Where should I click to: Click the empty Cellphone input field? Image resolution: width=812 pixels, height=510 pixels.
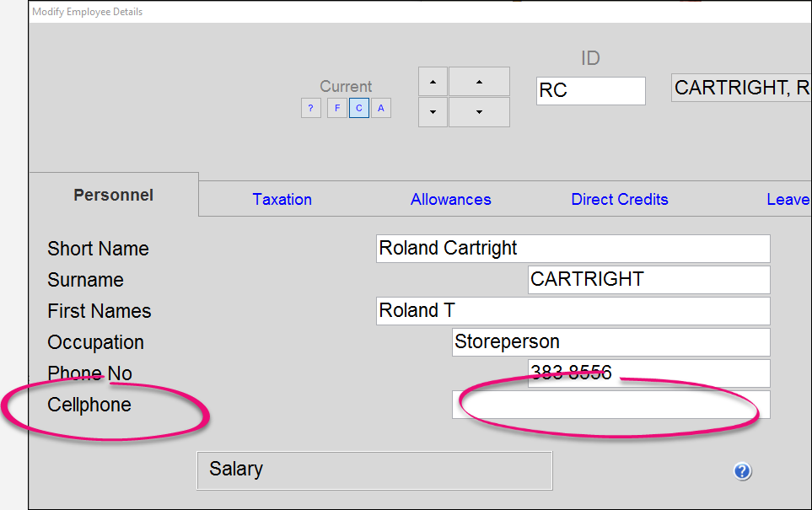611,405
